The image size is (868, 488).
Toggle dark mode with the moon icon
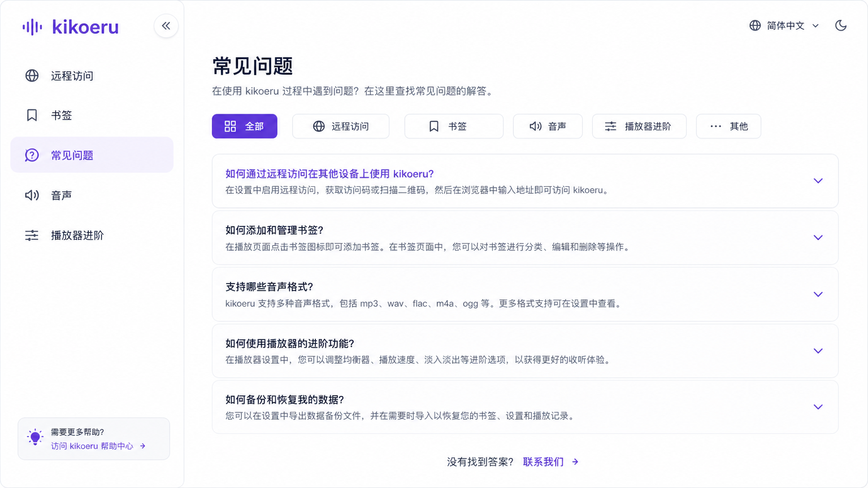[x=841, y=25]
